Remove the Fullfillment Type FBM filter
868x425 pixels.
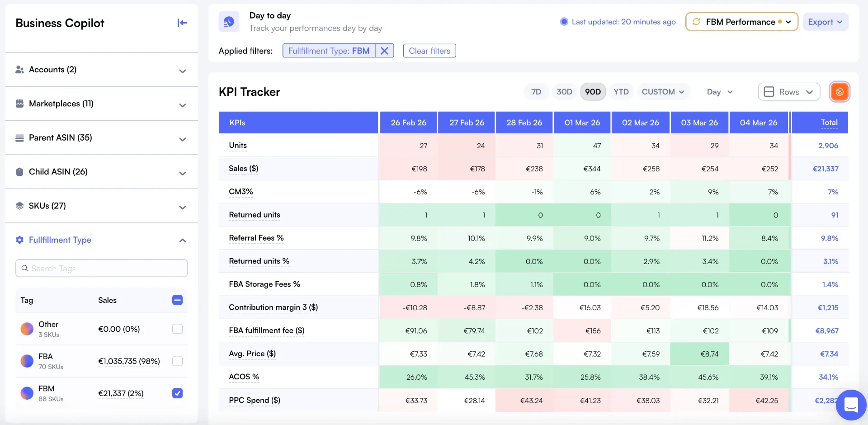coord(384,51)
